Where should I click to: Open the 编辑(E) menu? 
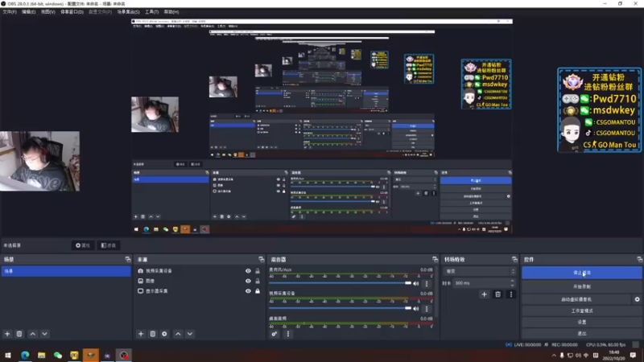(x=28, y=12)
